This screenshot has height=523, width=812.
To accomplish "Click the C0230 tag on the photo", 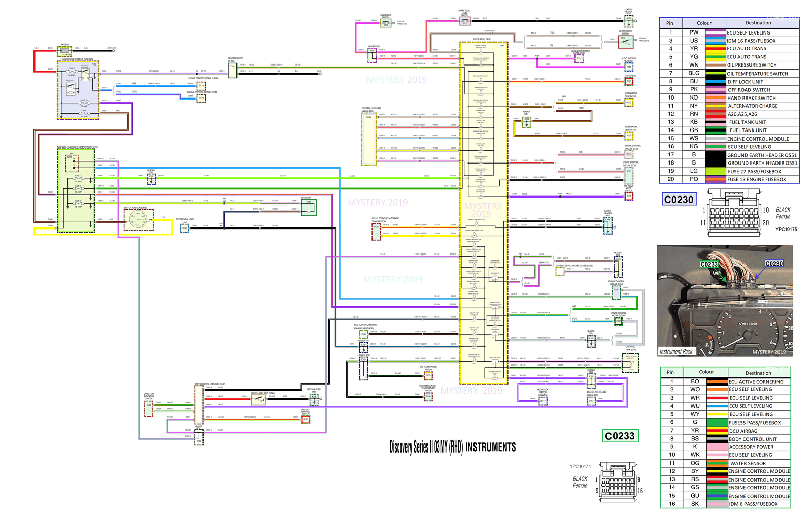I will 774,264.
